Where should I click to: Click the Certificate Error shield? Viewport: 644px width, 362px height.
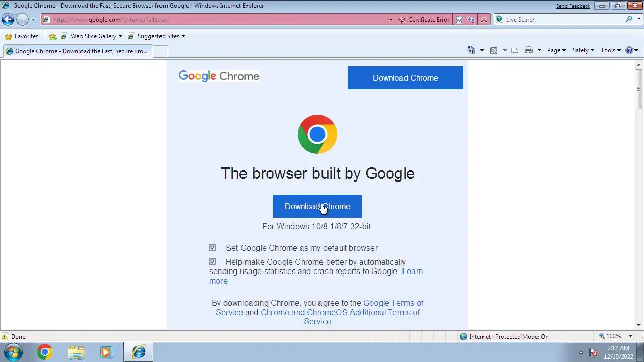pos(424,20)
